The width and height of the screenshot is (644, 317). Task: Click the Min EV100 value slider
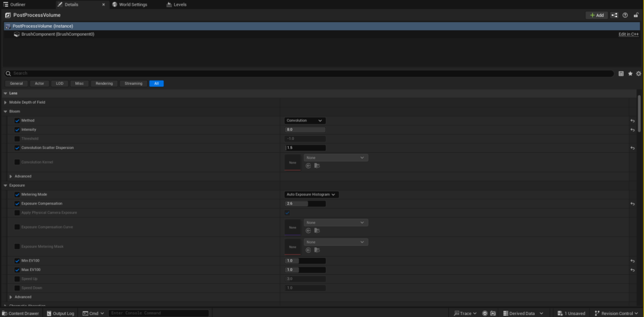tap(305, 261)
